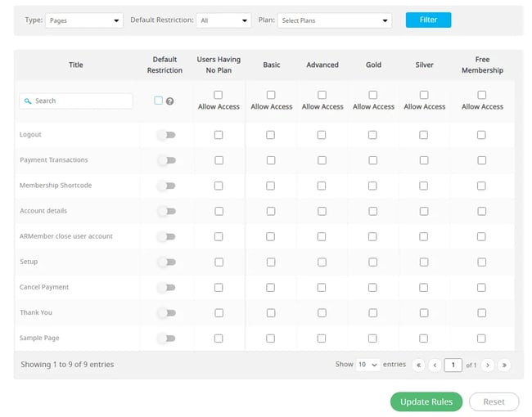Toggle default restriction for Membership Shortcode
Screen dimensions: 532x417
167,186
